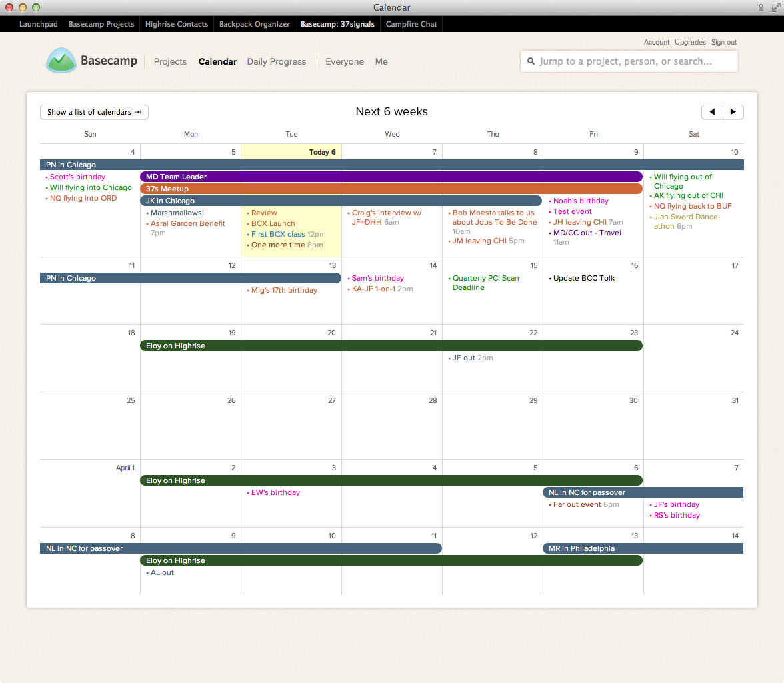Click the lock icon in title bar
Screen dimensions: 784x683
pyautogui.click(x=761, y=7)
